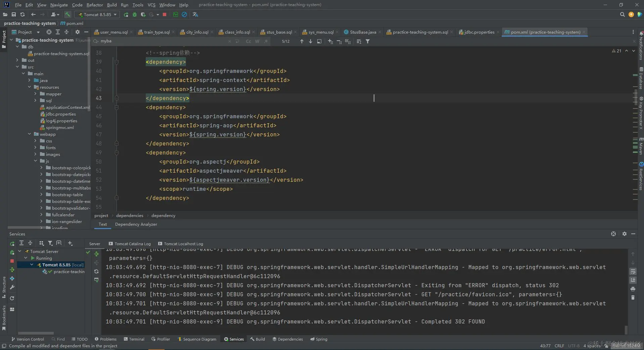
Task: Toggle regex option in search bar
Action: pos(266,41)
